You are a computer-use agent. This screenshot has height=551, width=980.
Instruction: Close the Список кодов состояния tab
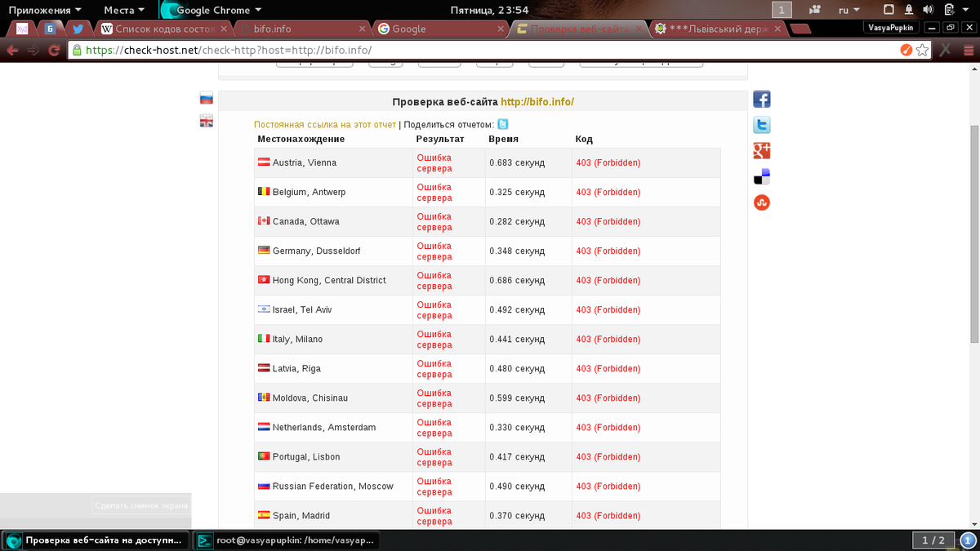(x=224, y=29)
